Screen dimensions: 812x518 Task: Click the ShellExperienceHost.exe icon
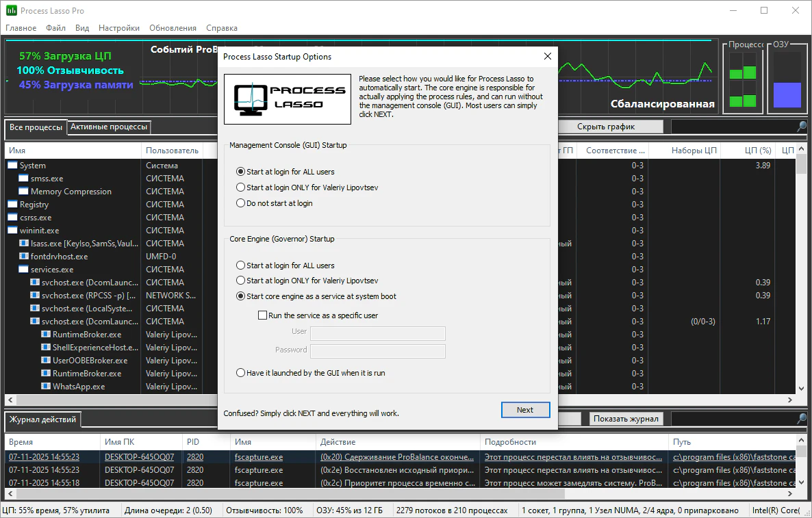46,347
